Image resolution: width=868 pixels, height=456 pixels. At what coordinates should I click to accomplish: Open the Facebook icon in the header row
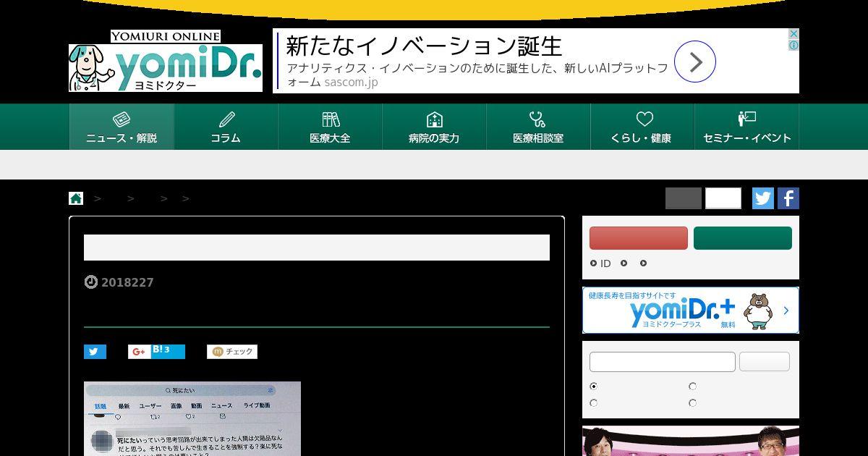(788, 198)
